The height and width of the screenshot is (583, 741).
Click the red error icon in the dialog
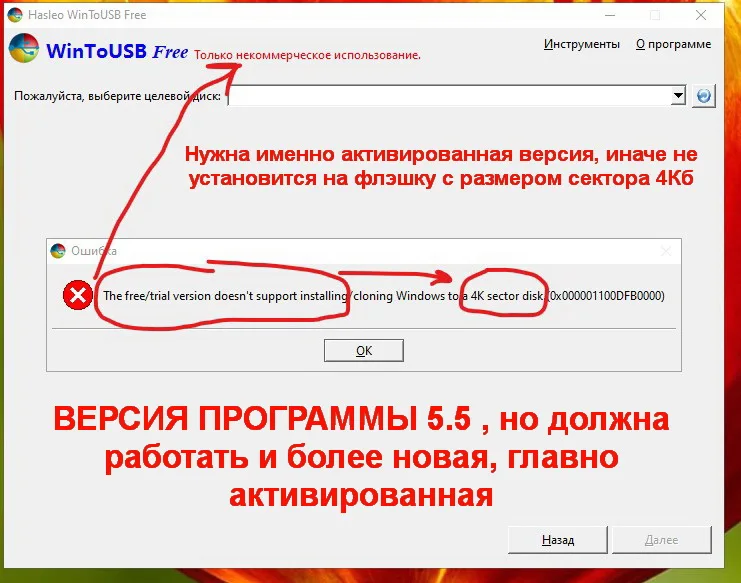pyautogui.click(x=78, y=295)
